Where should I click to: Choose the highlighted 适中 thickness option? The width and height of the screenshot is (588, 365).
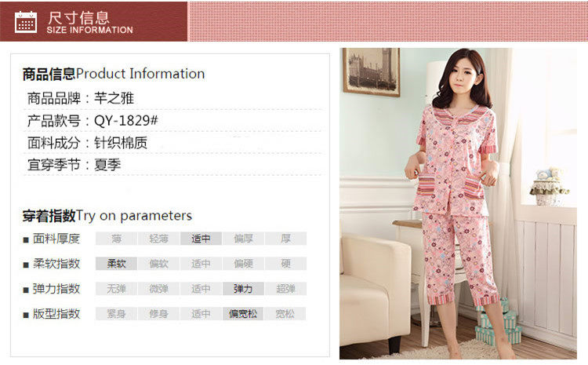point(201,239)
